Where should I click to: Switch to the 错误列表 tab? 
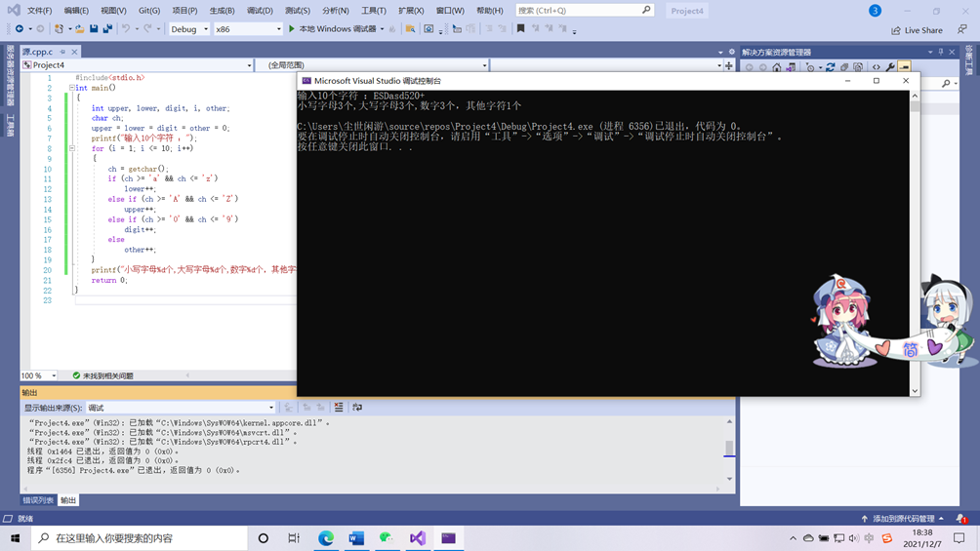tap(38, 500)
